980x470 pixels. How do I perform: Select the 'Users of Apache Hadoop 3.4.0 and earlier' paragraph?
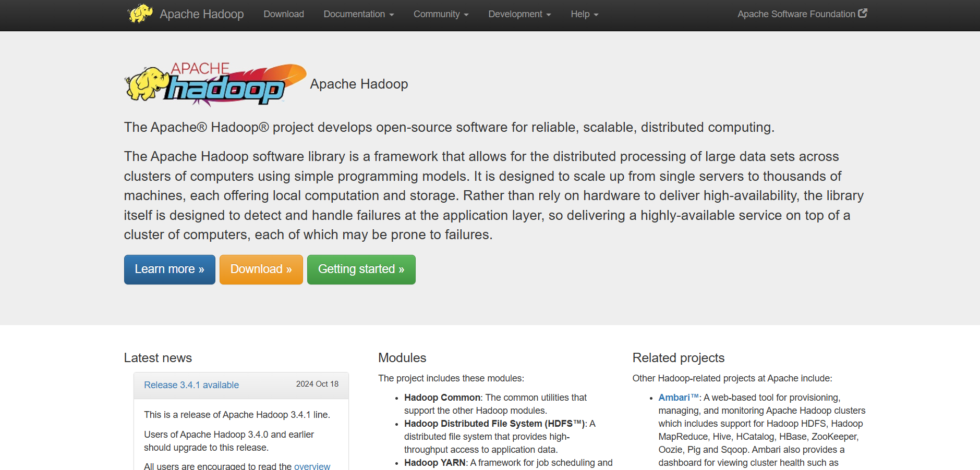[x=229, y=441]
